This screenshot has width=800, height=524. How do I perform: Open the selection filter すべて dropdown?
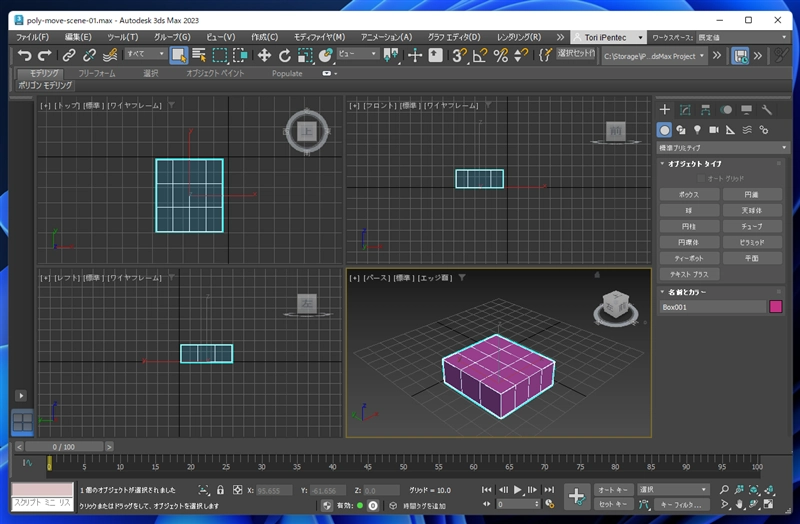click(146, 54)
